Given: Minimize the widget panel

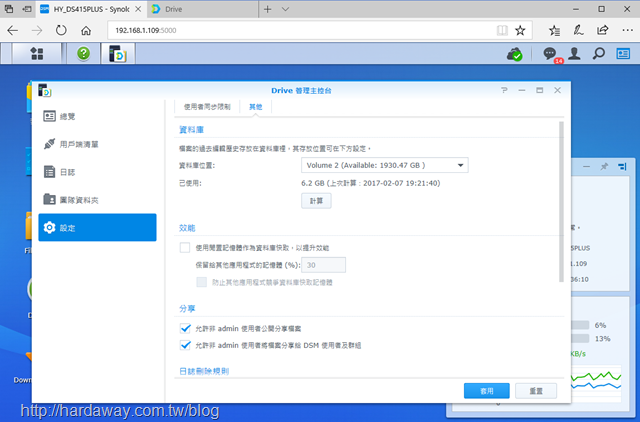Looking at the screenshot, I should coord(587,167).
